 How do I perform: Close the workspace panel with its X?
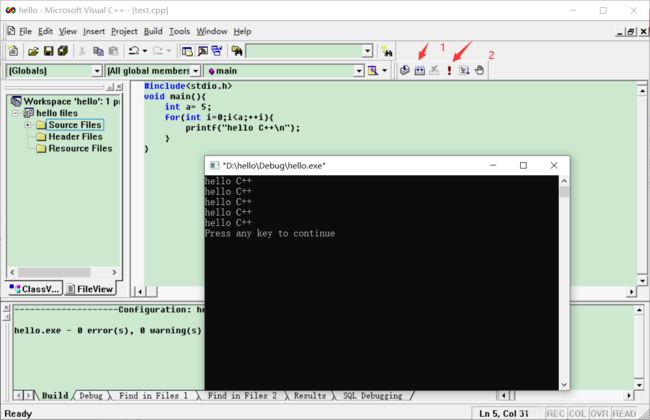(119, 87)
